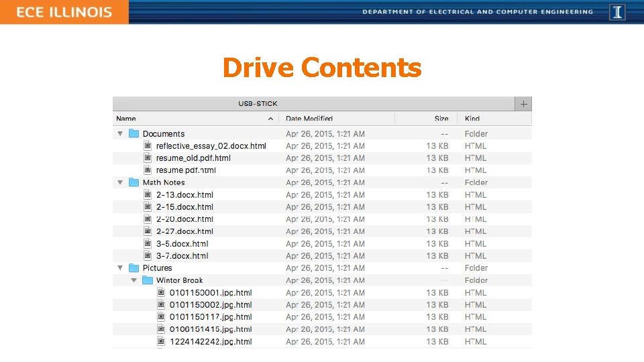Click the Pictures folder icon
This screenshot has width=644, height=362.
(133, 268)
